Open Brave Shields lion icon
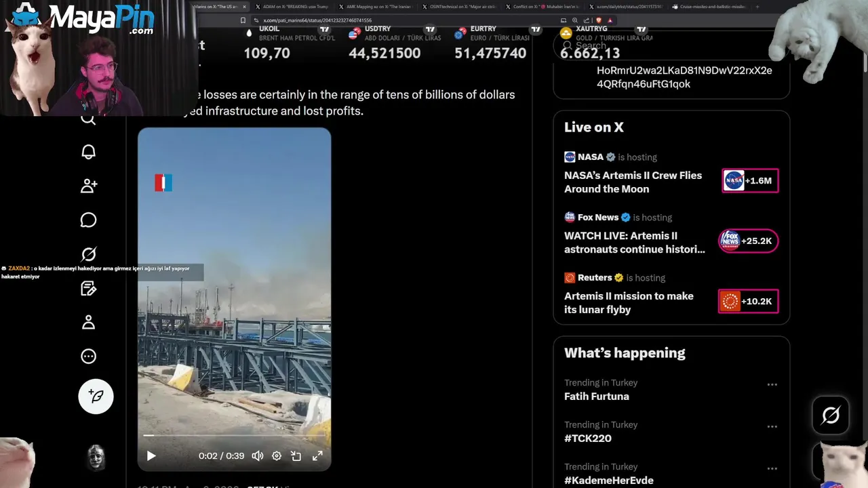Viewport: 868px width, 488px height. [x=598, y=20]
